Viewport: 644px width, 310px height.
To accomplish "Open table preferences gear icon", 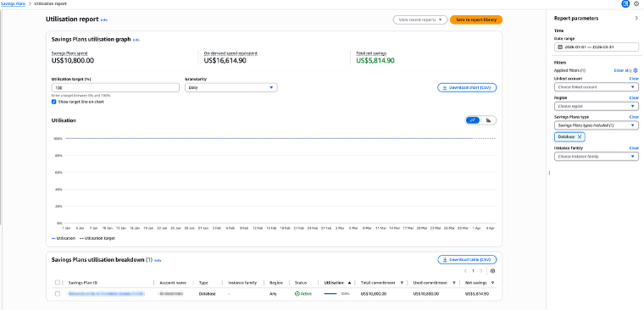I will tap(493, 271).
